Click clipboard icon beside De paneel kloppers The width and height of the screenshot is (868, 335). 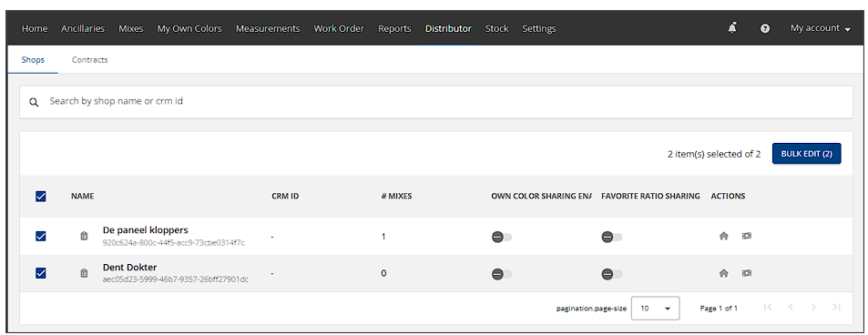(84, 236)
